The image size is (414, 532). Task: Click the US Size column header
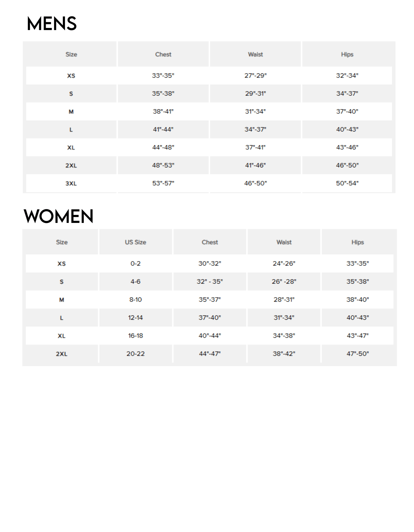135,242
